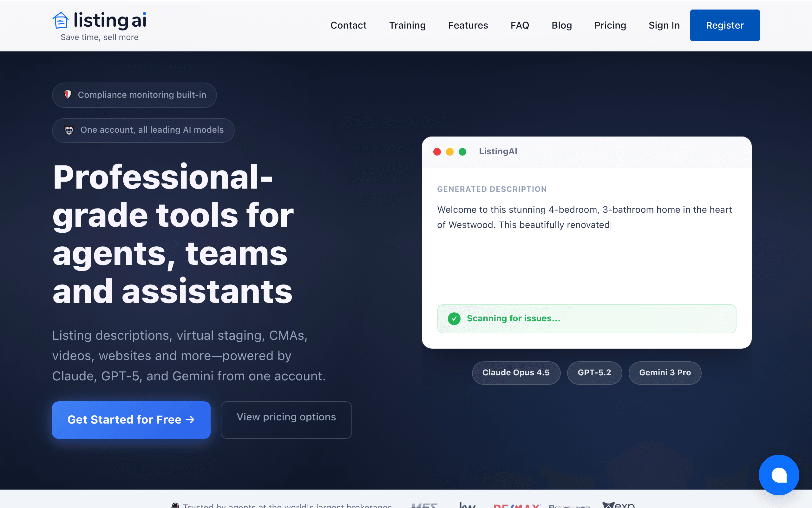Click the Listing descriptions, virtual staging paragraph
Screen dimensions: 812x508
point(189,356)
